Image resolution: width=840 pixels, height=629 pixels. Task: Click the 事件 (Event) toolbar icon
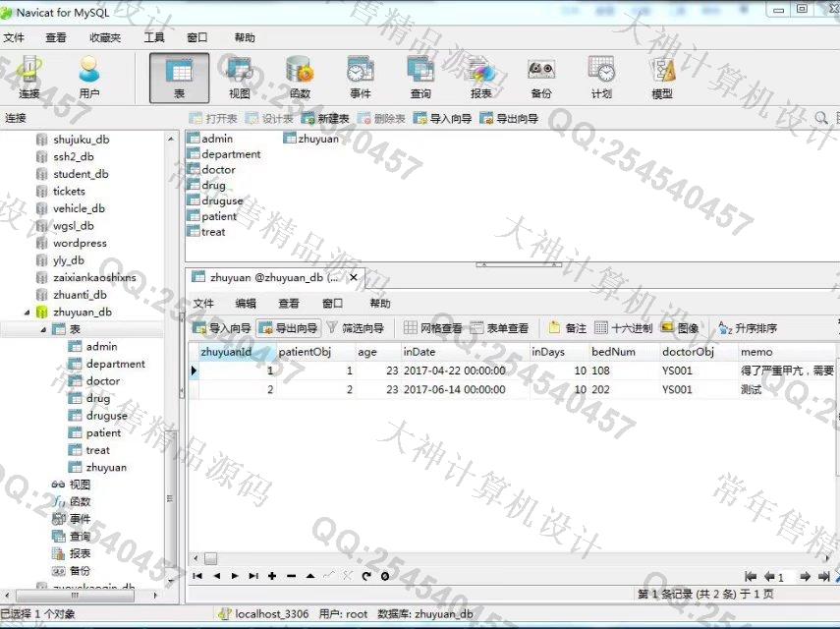360,79
